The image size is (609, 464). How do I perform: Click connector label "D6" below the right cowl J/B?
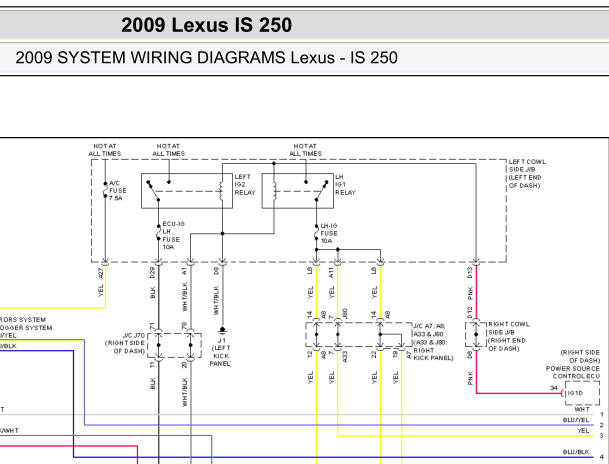point(470,355)
